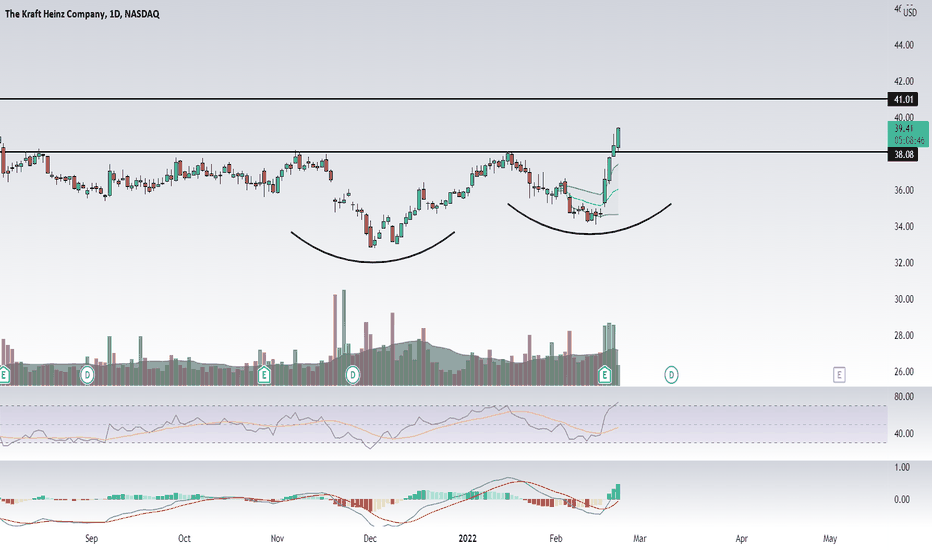Click the upcoming dividend marker in March
The image size is (932, 550).
pos(671,375)
